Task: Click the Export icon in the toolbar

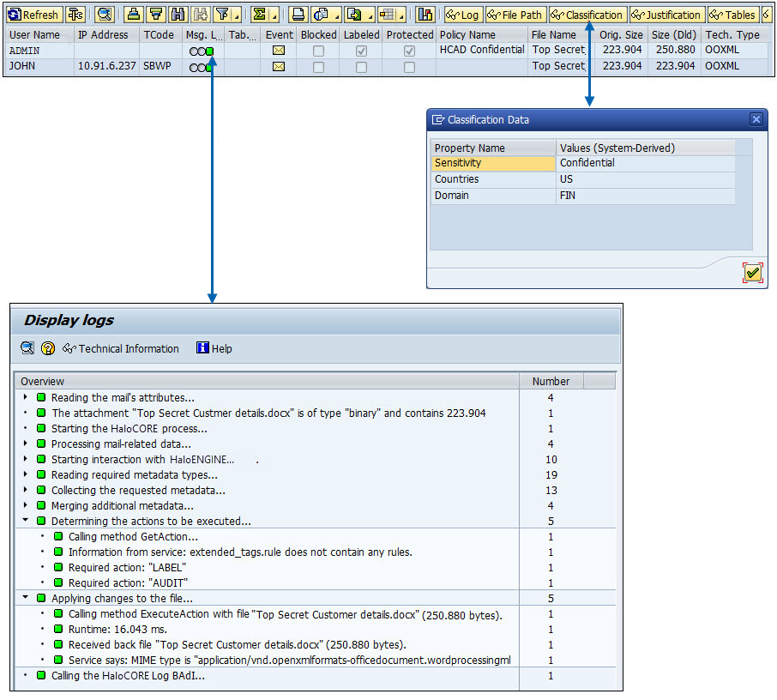Action: click(x=354, y=15)
